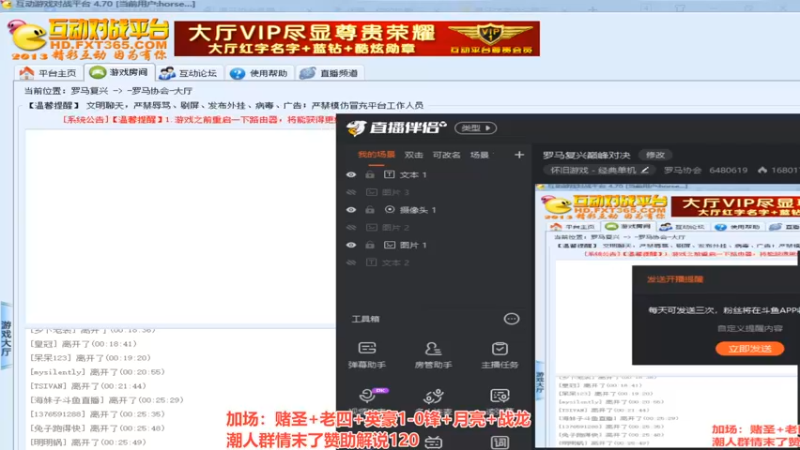This screenshot has width=800, height=450.
Task: Click the 直播伴侣 logo
Action: pyautogui.click(x=396, y=128)
